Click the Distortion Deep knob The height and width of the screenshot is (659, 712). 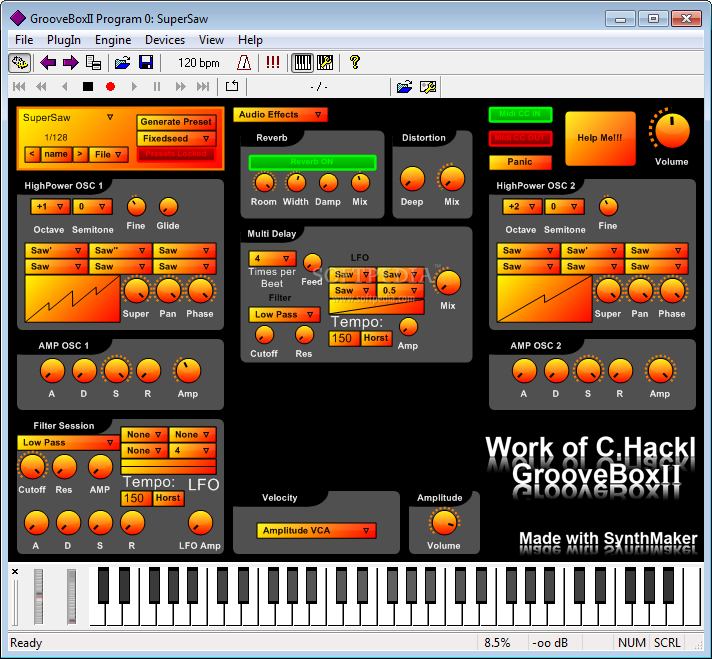pyautogui.click(x=412, y=178)
